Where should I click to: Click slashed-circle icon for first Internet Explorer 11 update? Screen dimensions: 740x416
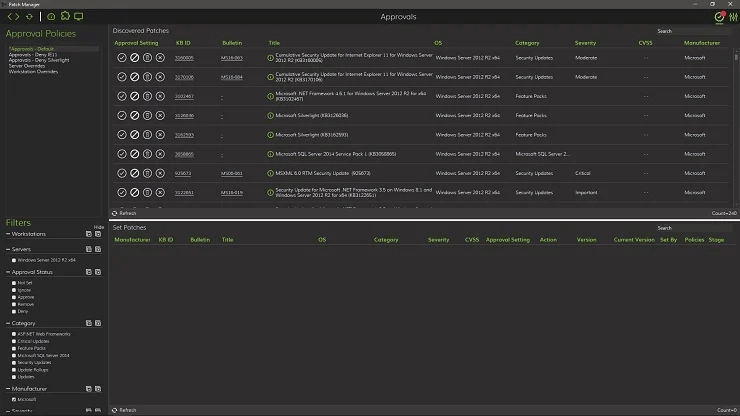(x=135, y=58)
